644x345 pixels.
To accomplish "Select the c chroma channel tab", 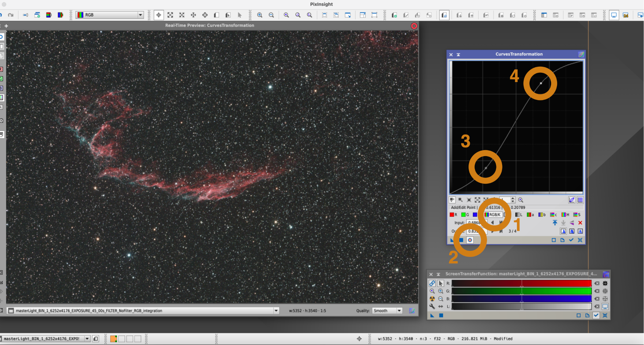I will [553, 215].
